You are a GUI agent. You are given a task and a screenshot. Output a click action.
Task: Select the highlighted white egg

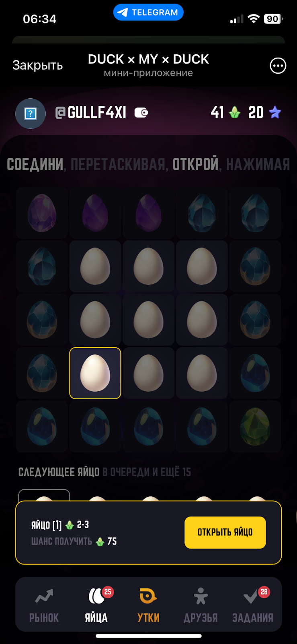95,373
